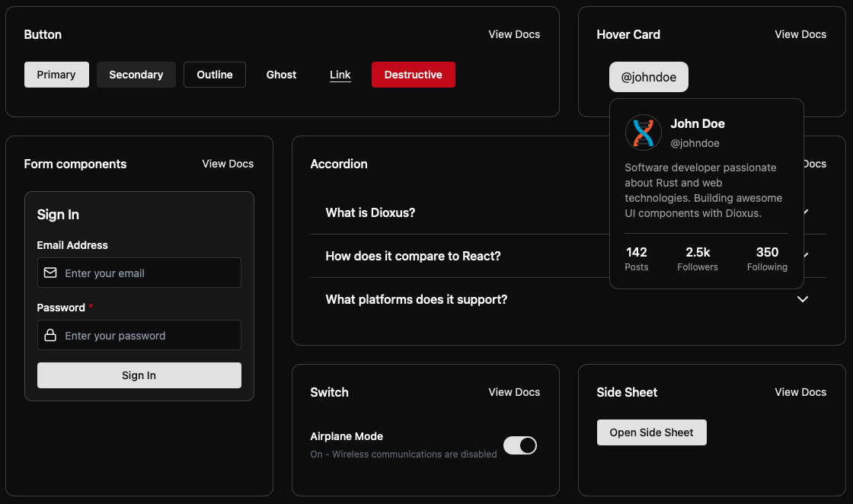Click the 'Hover Card' card title

pyautogui.click(x=628, y=34)
